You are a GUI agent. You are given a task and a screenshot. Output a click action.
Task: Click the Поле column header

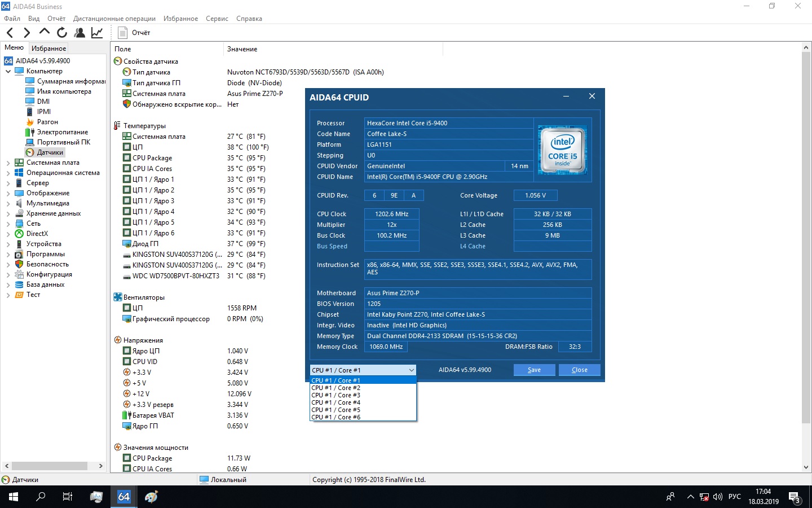click(x=167, y=49)
